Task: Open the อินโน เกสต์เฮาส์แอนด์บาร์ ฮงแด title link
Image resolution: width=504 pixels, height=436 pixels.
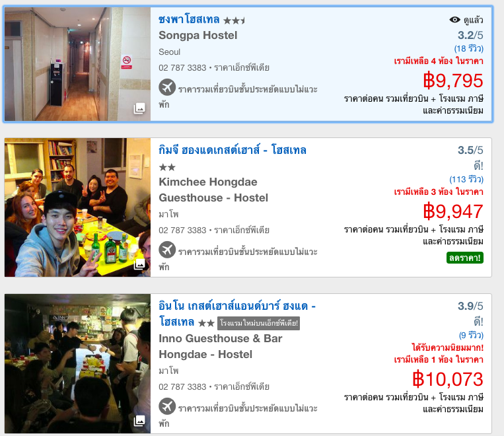Action: click(x=237, y=314)
